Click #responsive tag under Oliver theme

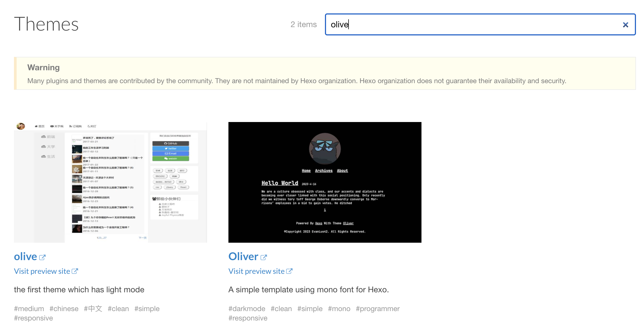click(x=248, y=318)
